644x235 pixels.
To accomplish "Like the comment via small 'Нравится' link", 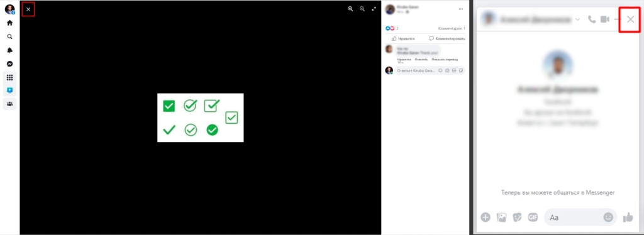I will coord(404,60).
